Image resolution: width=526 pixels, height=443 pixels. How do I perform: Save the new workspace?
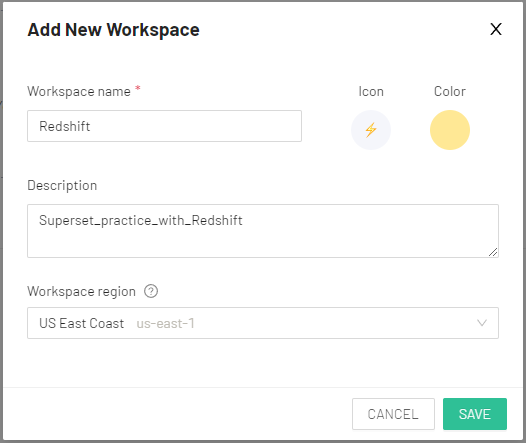[475, 414]
